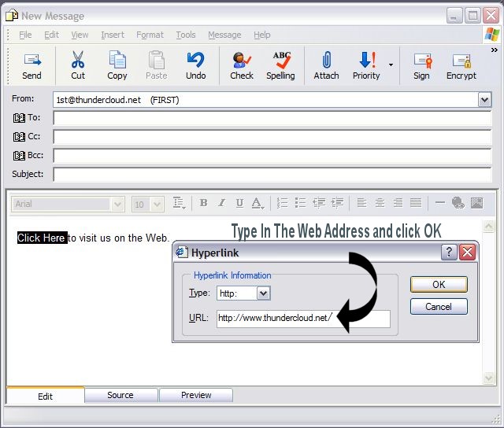Viewport: 504px width, 428px height.
Task: Open the Message menu
Action: 224,35
